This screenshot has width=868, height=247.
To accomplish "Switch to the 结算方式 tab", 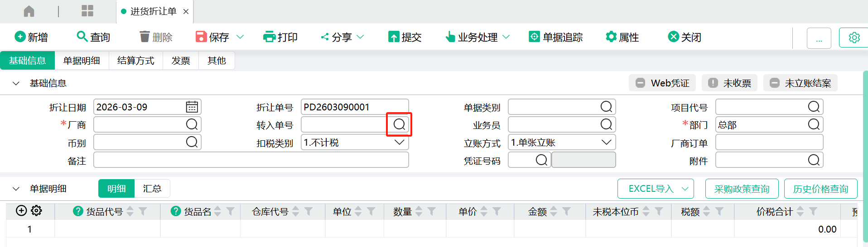I will pos(135,61).
